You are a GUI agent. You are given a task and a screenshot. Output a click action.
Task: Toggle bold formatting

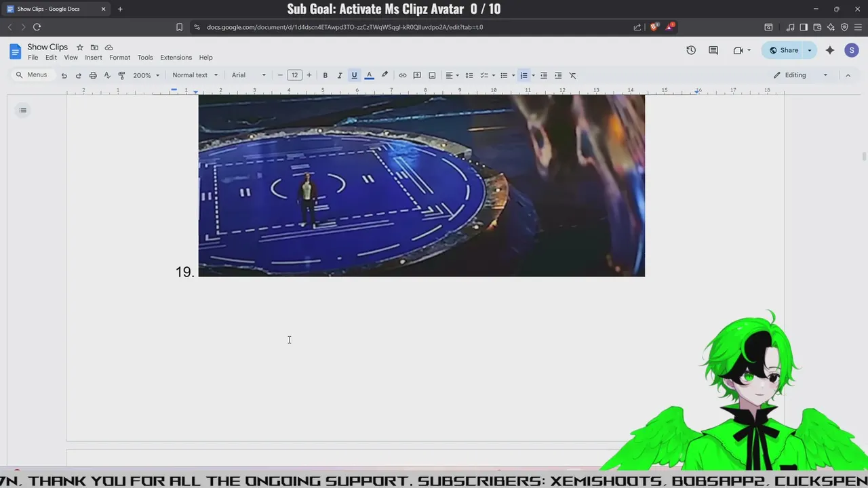pyautogui.click(x=325, y=75)
